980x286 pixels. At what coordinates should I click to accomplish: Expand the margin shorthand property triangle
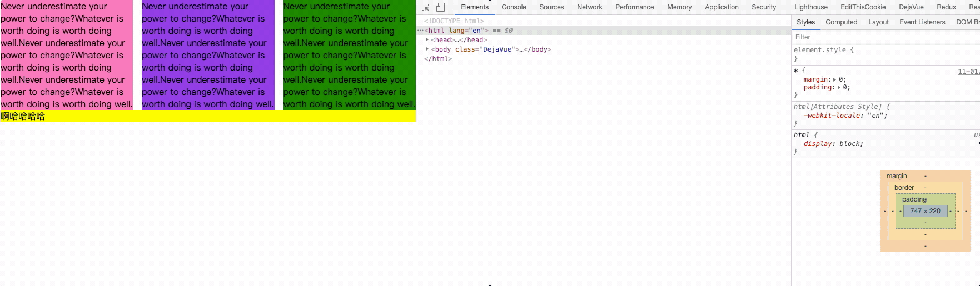point(834,79)
